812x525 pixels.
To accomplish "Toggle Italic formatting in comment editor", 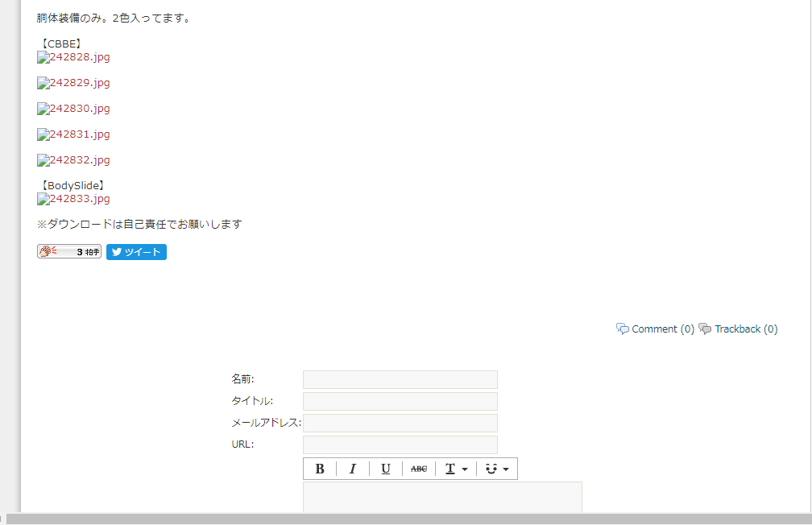I will 353,469.
